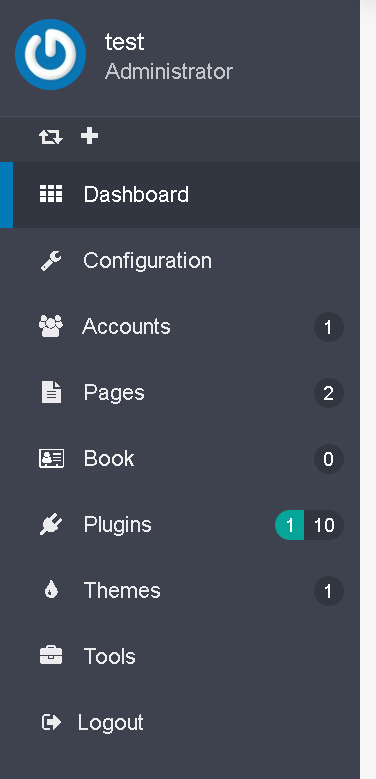Click the Configuration wrench icon
The width and height of the screenshot is (376, 779).
click(51, 261)
